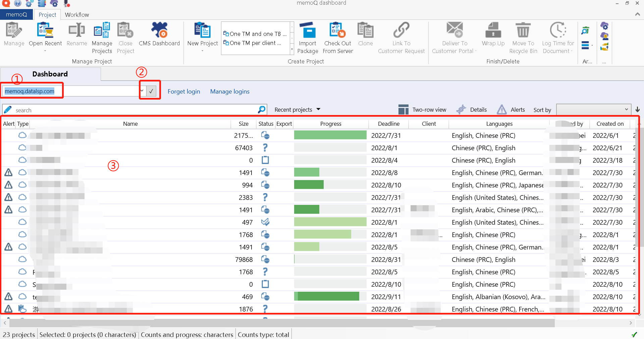
Task: Select deadline cell 2022/8/26
Action: point(386,309)
